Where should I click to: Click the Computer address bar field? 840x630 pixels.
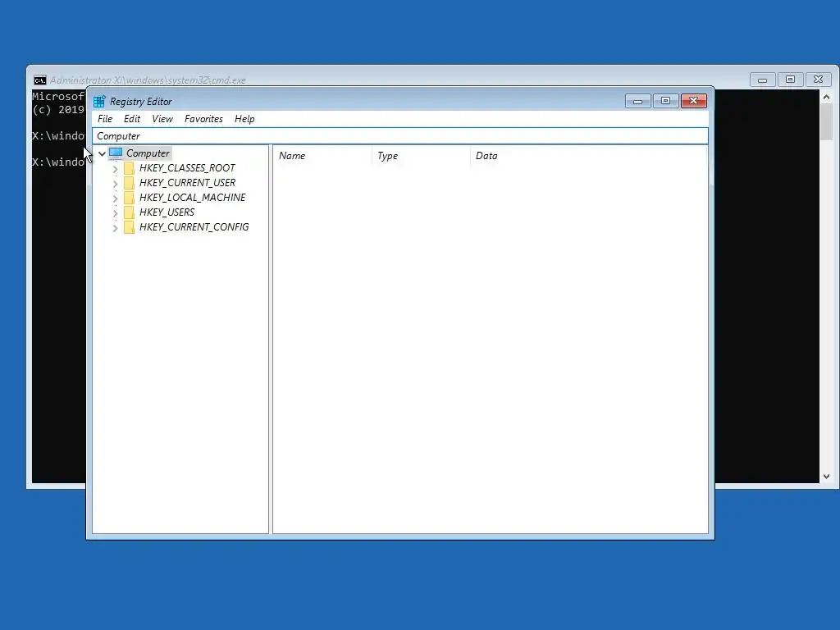pyautogui.click(x=400, y=136)
